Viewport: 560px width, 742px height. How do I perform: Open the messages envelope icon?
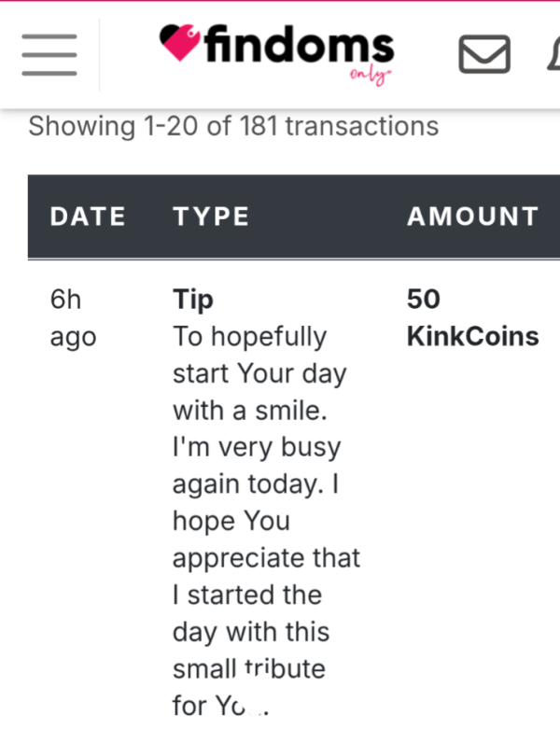tap(484, 54)
